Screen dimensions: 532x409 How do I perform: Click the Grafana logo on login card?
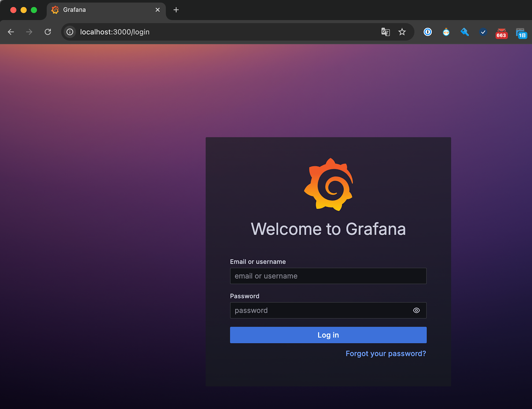(x=329, y=184)
